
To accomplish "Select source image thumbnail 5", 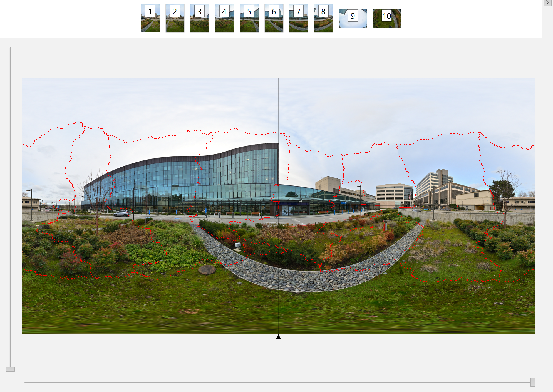I will point(249,18).
